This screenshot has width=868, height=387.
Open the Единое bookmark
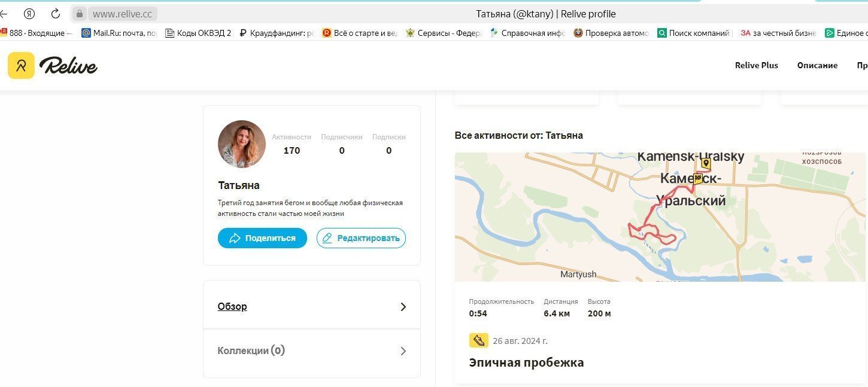846,33
